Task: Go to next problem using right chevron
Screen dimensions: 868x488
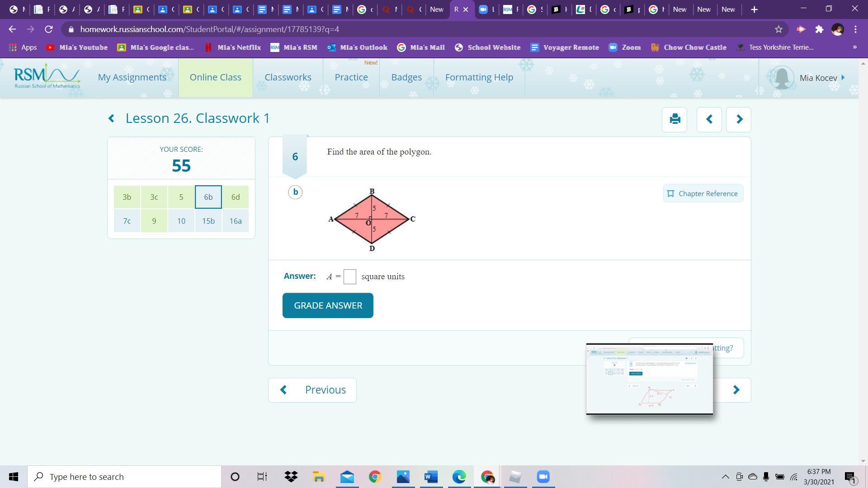Action: pyautogui.click(x=739, y=119)
